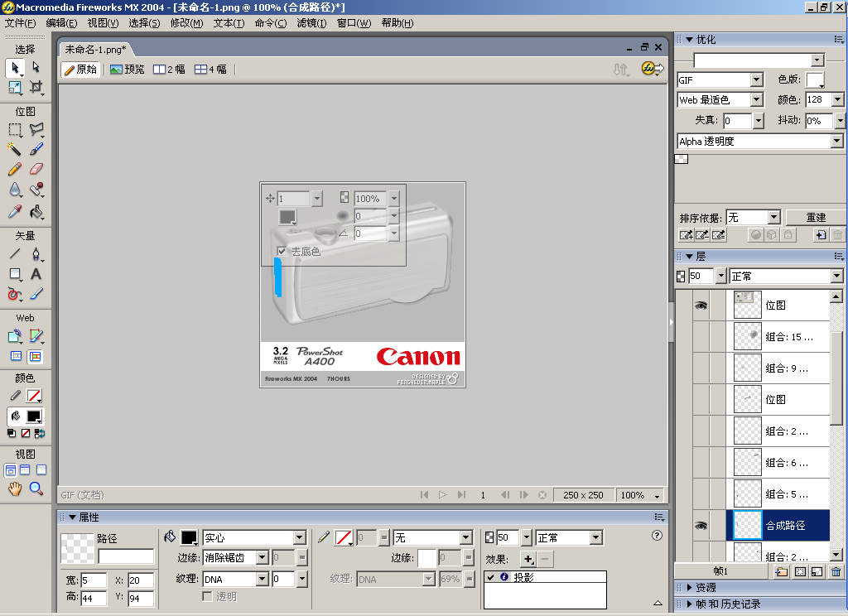Show slices and hotspots

point(35,356)
